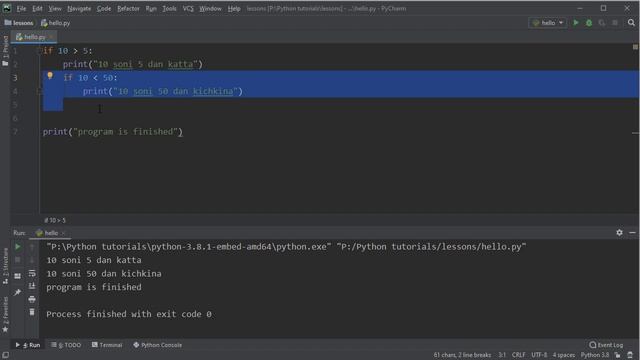Click the Run with Coverage icon
Image resolution: width=640 pixels, height=360 pixels.
tap(602, 23)
